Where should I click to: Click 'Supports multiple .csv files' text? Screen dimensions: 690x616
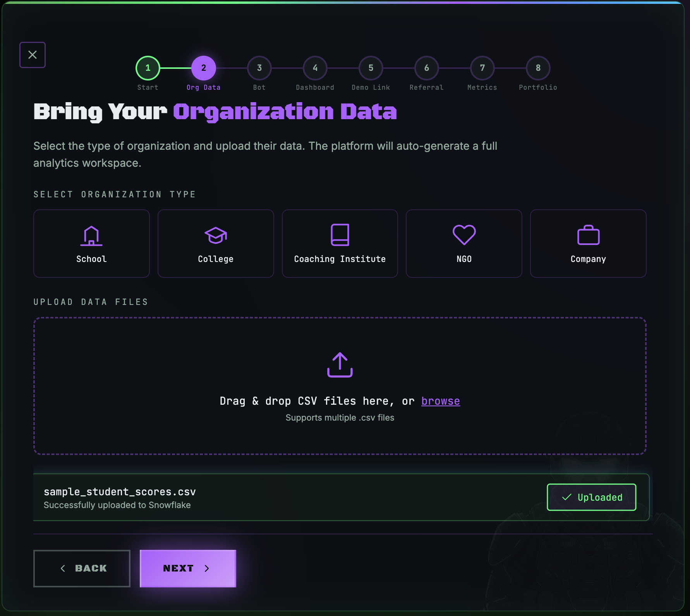point(340,418)
